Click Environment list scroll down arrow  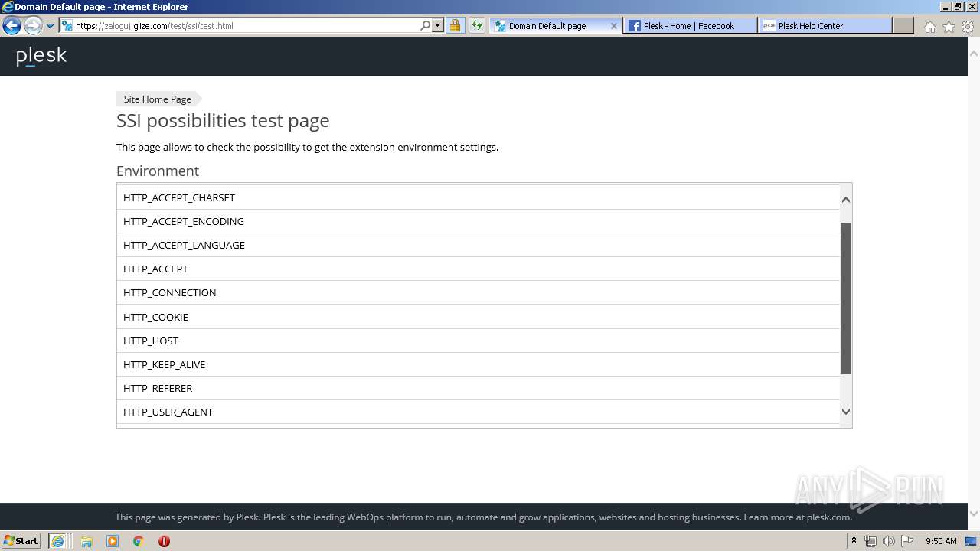(x=846, y=412)
